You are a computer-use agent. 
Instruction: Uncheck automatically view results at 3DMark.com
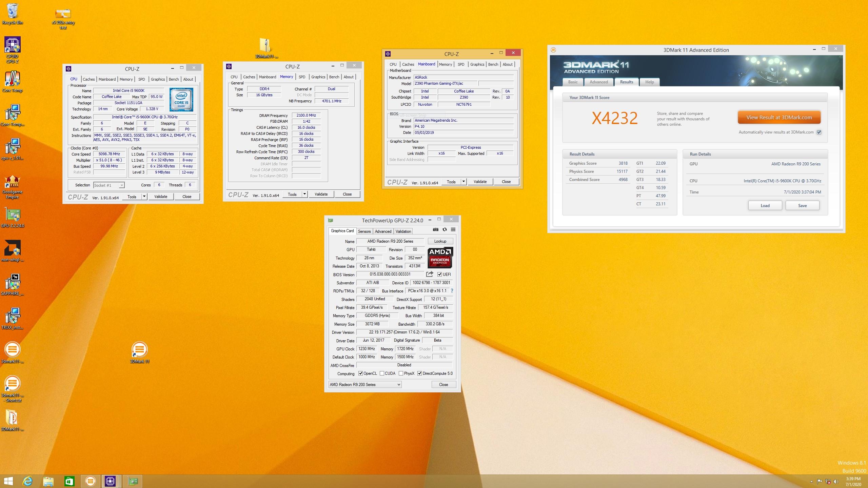click(x=819, y=132)
